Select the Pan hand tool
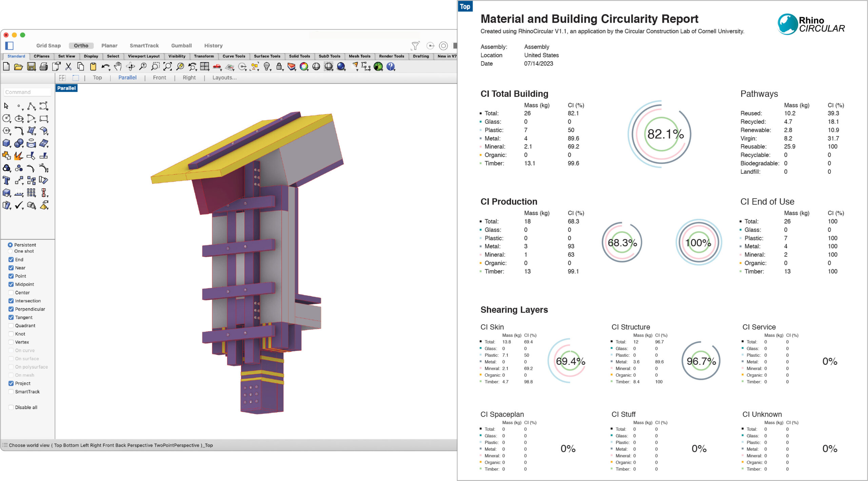 coord(118,66)
